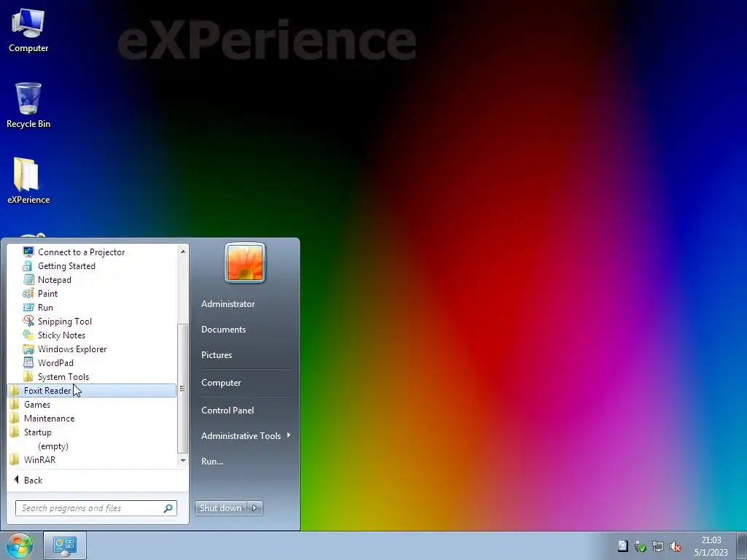Expand the Maintenance folder
The image size is (747, 560).
click(x=49, y=418)
